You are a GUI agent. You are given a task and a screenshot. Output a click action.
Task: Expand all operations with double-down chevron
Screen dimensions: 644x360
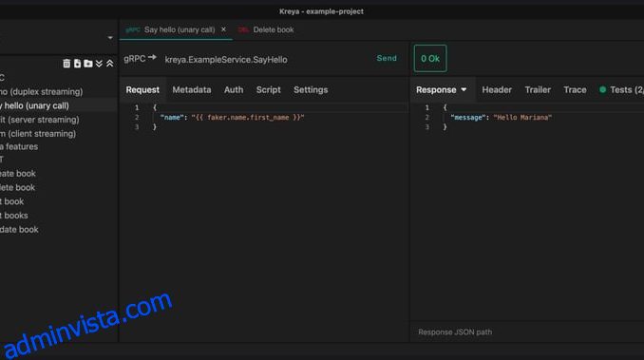coord(99,64)
